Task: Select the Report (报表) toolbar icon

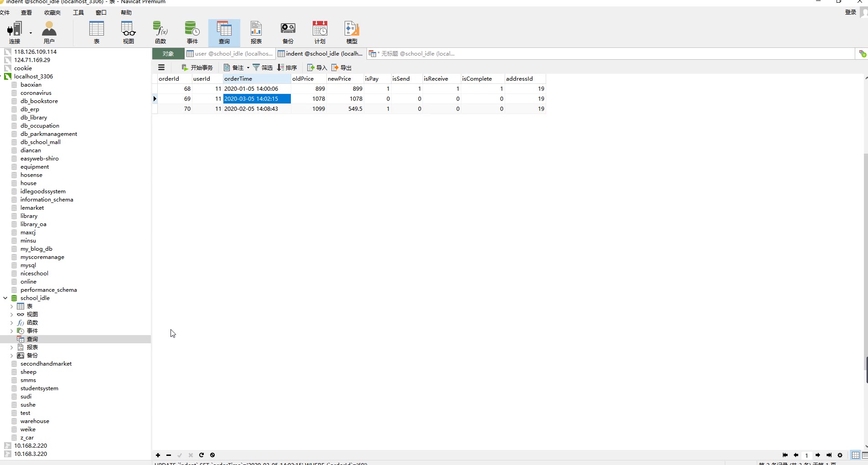Action: pos(256,32)
